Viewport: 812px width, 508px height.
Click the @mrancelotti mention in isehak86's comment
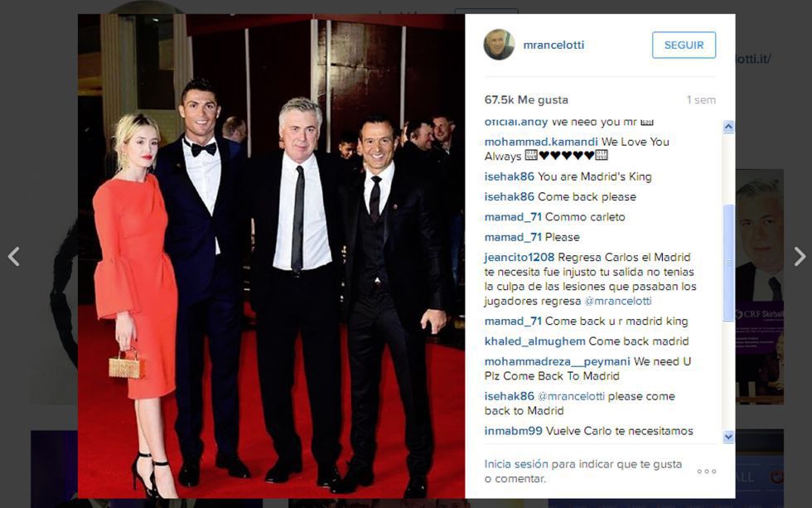(571, 396)
